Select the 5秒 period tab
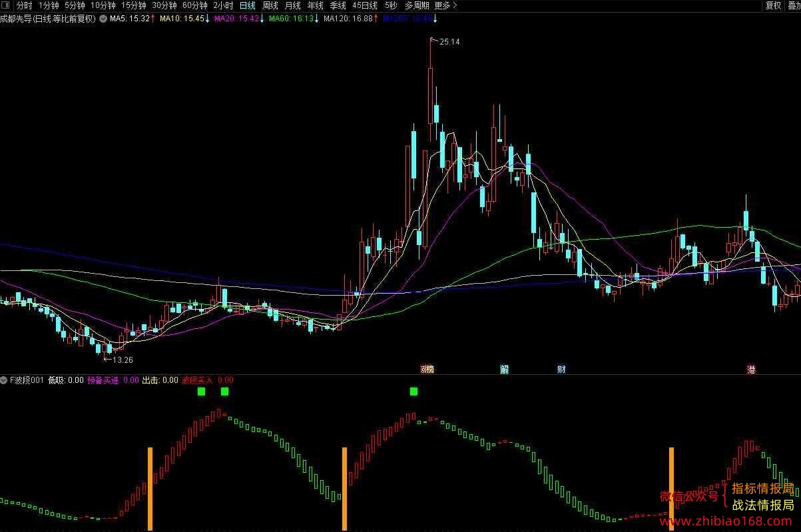The image size is (801, 532). point(391,5)
